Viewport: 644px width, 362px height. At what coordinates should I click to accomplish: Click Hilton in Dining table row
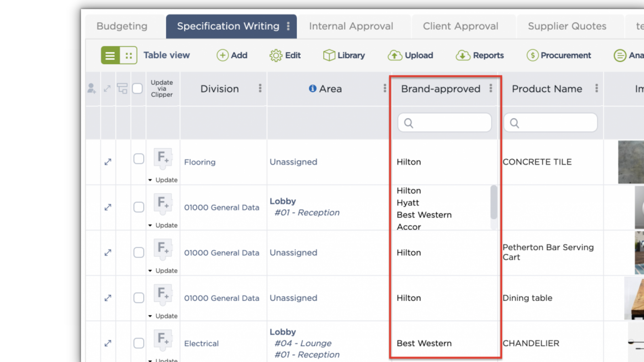pos(409,298)
